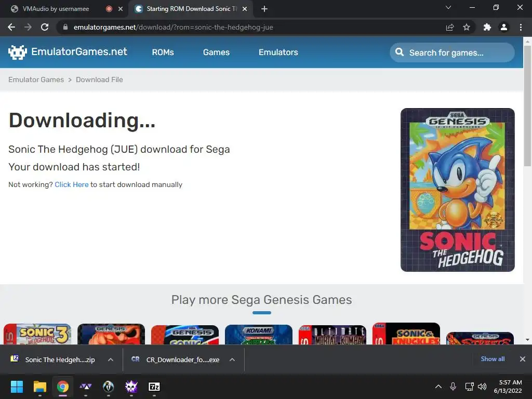Expand options for the Sonic zip download
Image resolution: width=532 pixels, height=399 pixels.
111,360
